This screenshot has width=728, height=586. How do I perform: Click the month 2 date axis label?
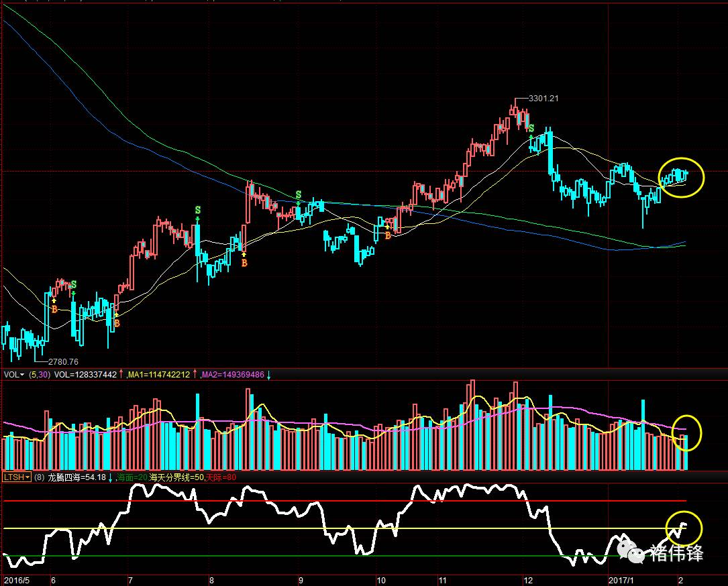point(680,581)
